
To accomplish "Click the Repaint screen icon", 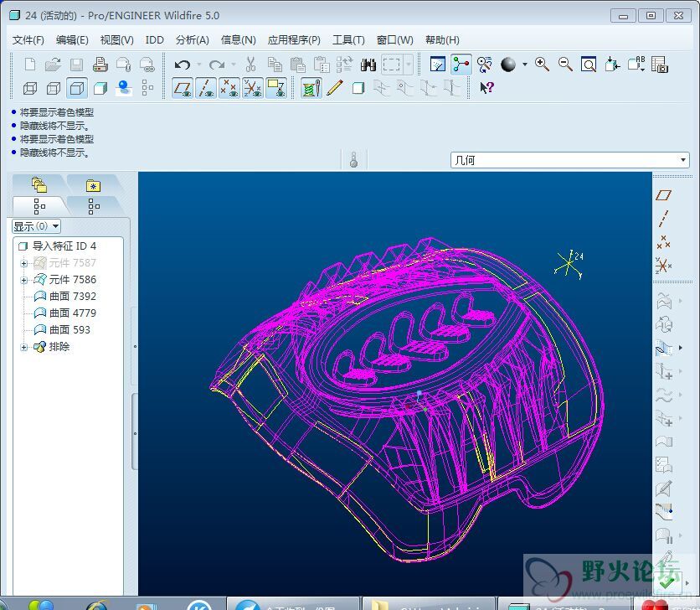I will 437,65.
